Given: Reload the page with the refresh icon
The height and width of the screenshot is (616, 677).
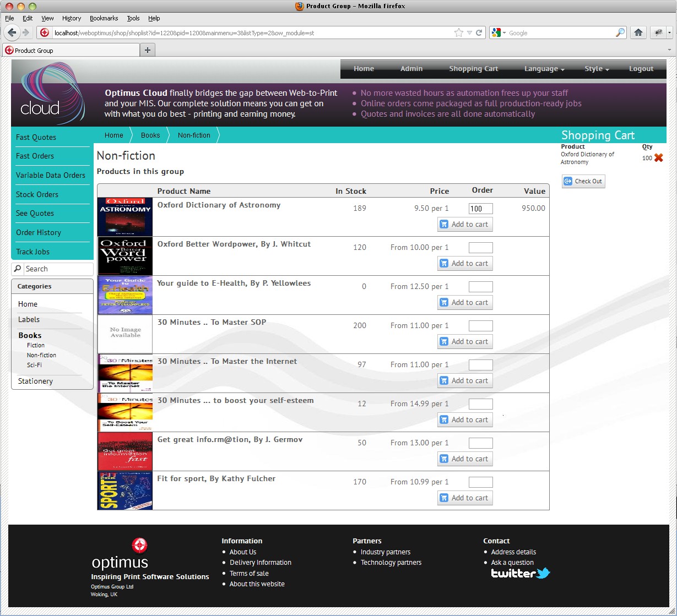Looking at the screenshot, I should 479,33.
